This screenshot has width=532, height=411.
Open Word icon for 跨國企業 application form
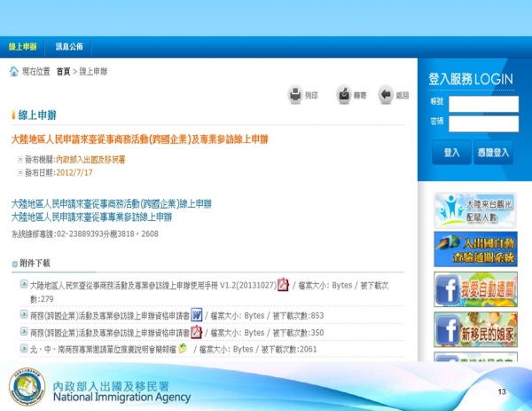tap(196, 315)
